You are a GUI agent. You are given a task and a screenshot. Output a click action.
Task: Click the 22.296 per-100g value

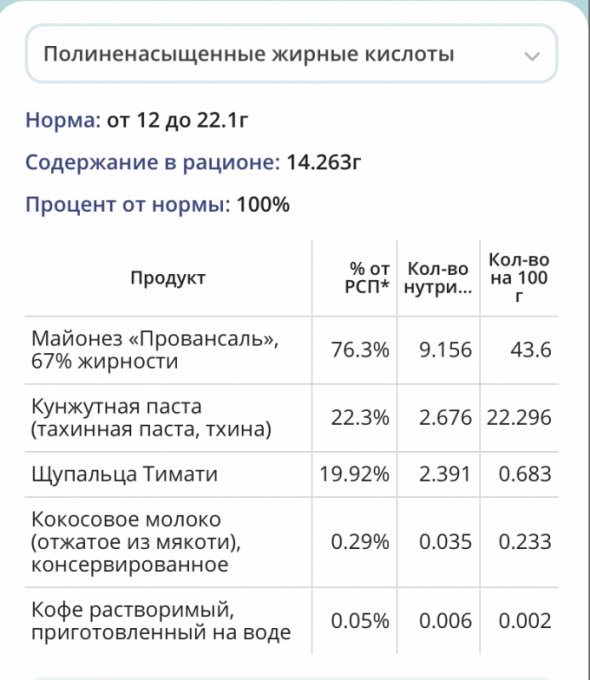click(x=519, y=418)
